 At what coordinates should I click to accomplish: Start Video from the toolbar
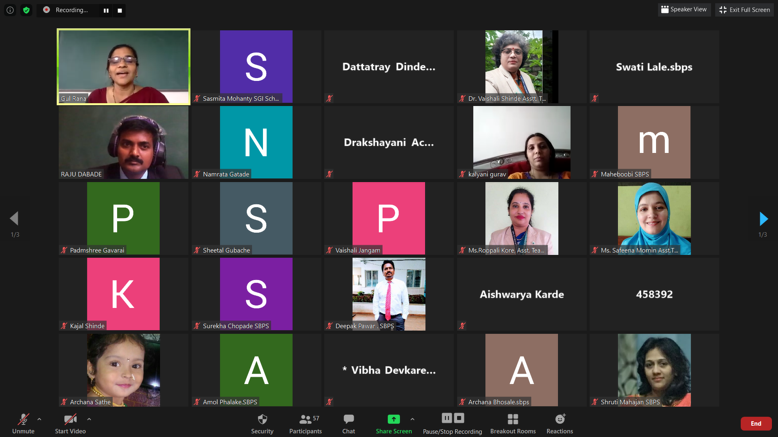[x=70, y=424]
